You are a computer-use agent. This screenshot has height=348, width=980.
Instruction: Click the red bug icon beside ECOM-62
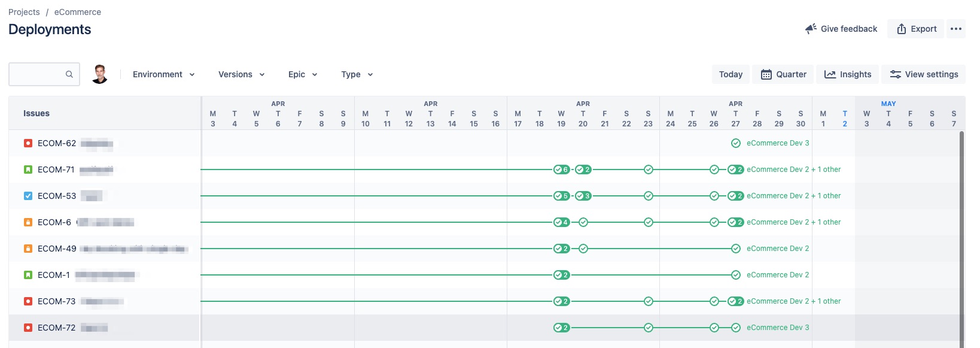pos(28,143)
